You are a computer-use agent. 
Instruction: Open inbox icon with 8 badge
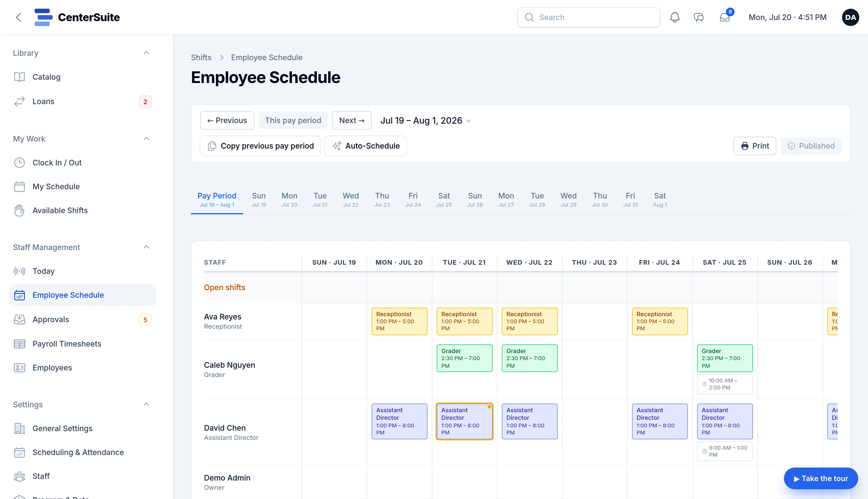point(725,17)
